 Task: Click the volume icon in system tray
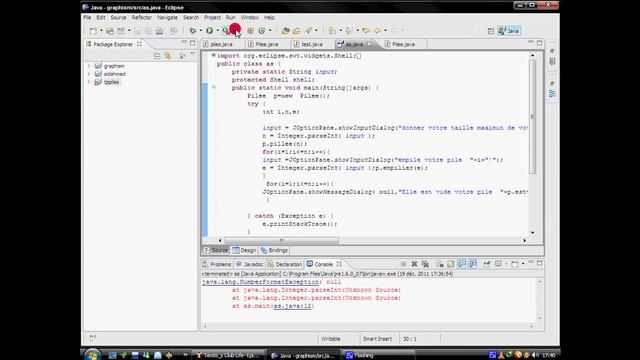pyautogui.click(x=535, y=355)
